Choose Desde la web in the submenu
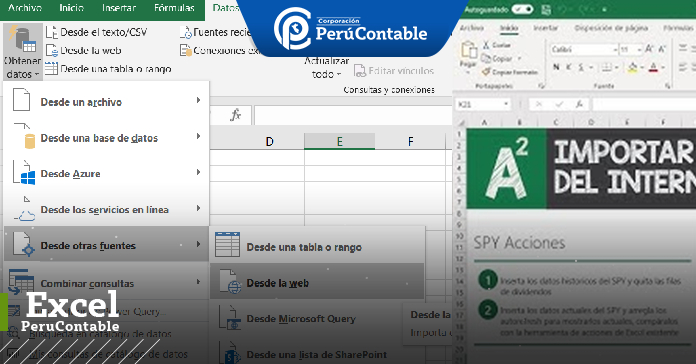696x364 pixels. coord(318,282)
